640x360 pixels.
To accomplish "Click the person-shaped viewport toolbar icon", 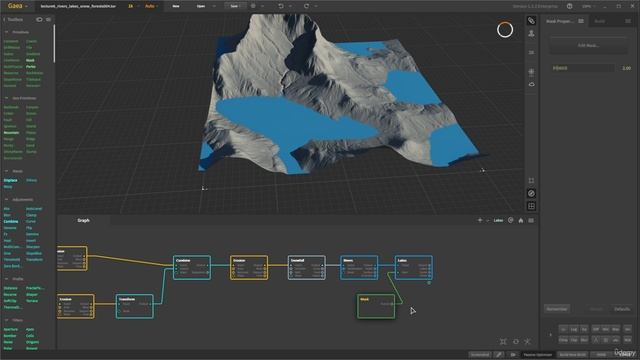I will (531, 34).
